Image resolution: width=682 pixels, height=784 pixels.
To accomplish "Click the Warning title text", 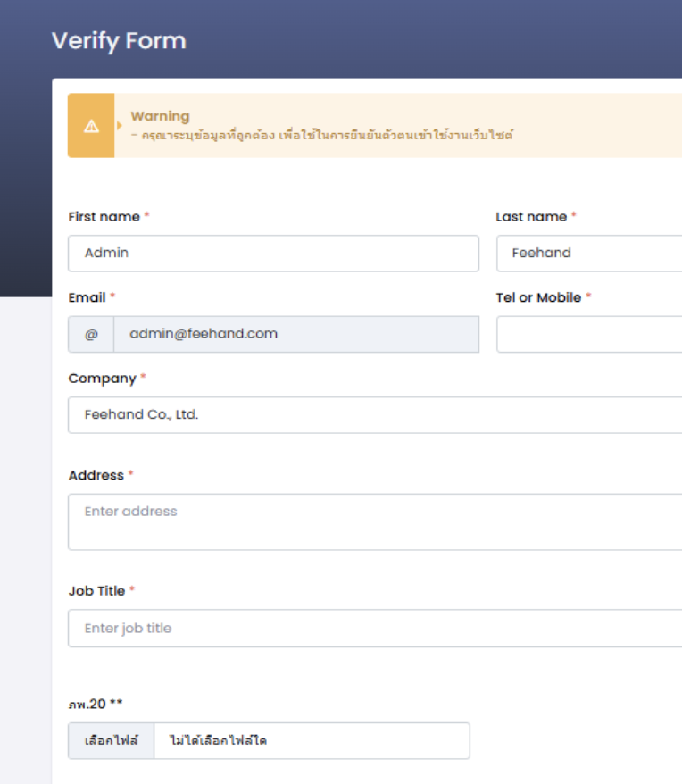I will pyautogui.click(x=160, y=116).
